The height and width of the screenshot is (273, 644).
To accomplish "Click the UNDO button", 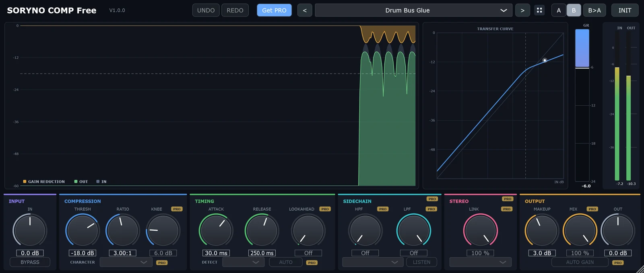I will pos(206,10).
